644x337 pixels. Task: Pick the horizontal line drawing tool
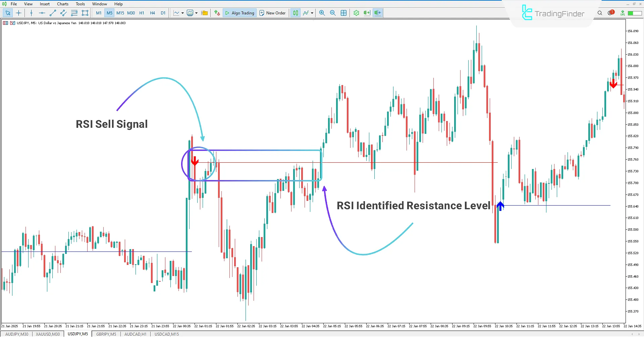pos(42,13)
